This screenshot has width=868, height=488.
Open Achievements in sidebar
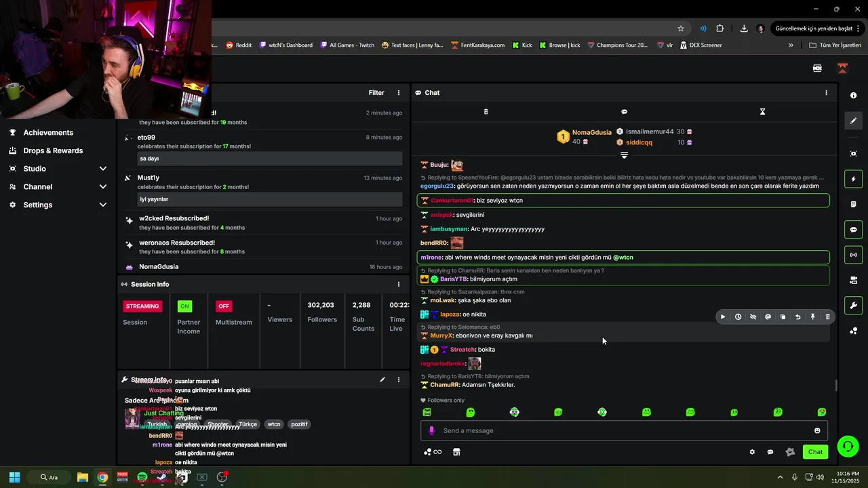tap(48, 133)
